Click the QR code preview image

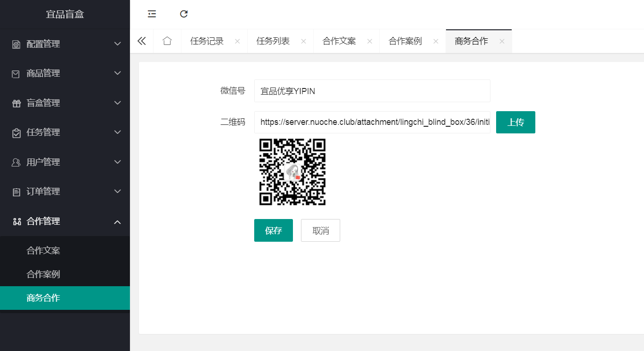[292, 172]
